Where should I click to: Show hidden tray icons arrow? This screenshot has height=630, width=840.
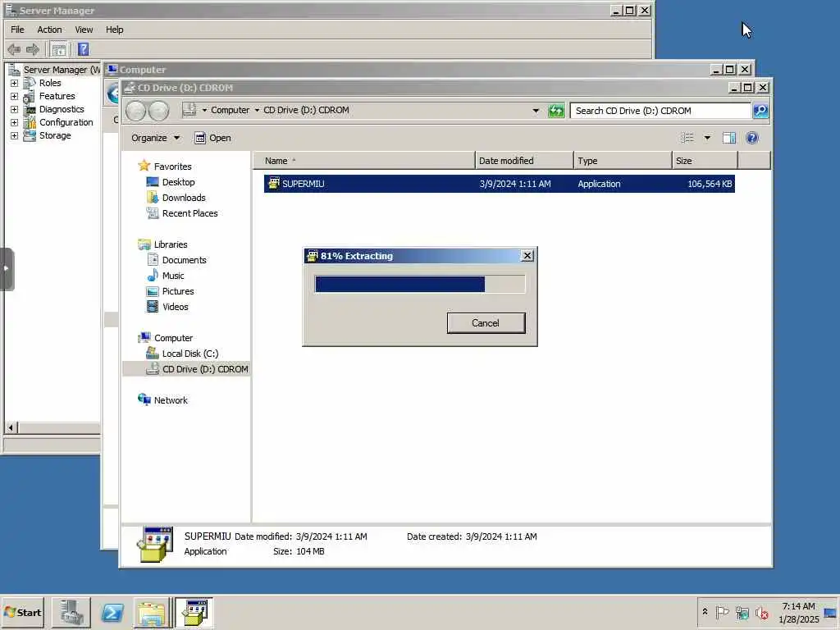[x=705, y=612]
